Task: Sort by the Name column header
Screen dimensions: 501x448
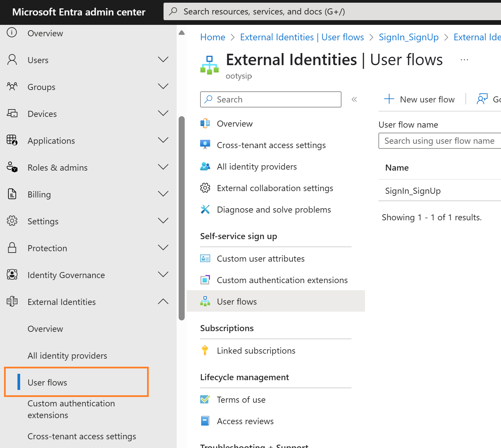Action: tap(397, 168)
